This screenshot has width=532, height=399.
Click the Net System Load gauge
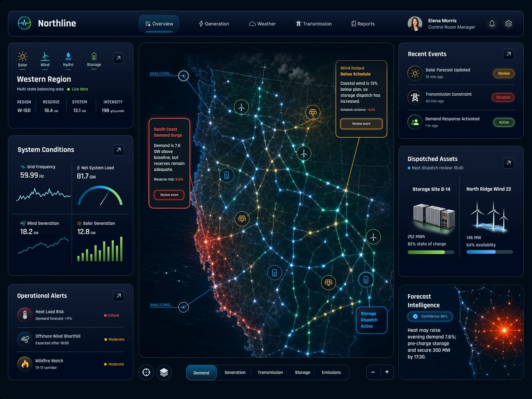pos(100,196)
